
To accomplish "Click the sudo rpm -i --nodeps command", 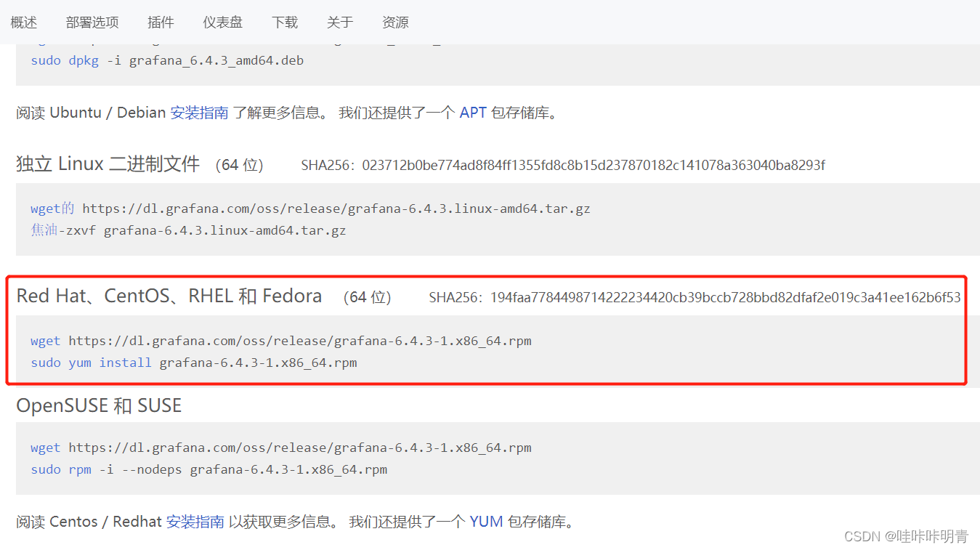I will click(209, 469).
